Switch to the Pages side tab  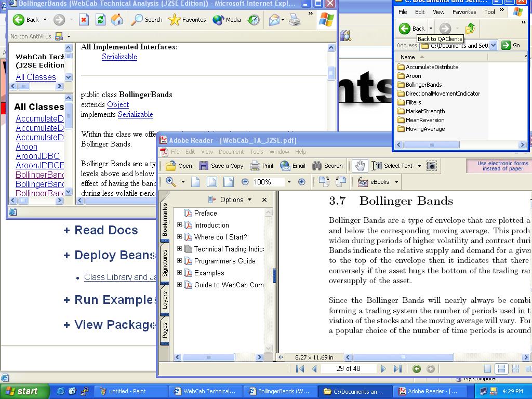click(x=165, y=330)
